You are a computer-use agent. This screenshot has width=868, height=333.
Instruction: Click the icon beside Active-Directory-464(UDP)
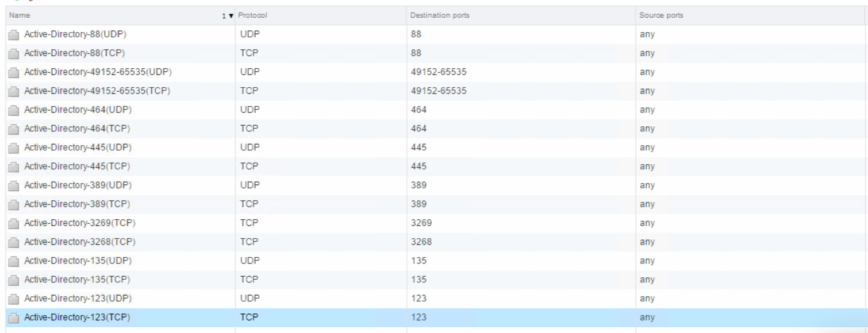14,110
